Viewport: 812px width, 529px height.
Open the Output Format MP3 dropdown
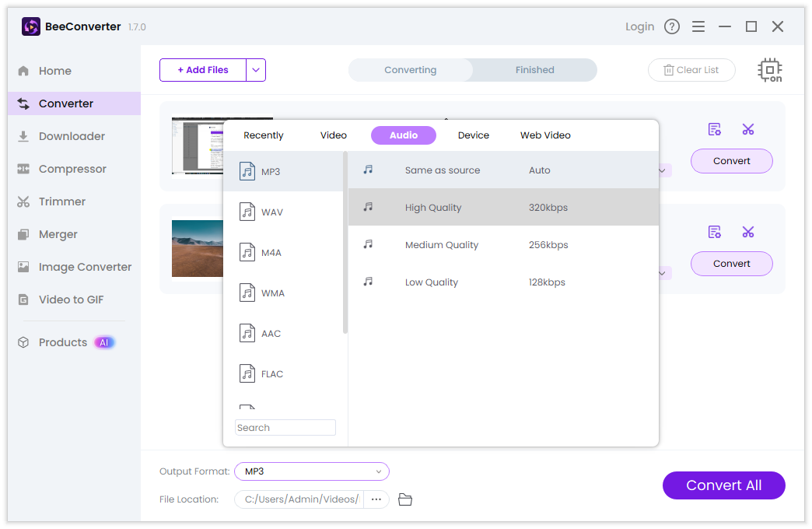tap(311, 471)
